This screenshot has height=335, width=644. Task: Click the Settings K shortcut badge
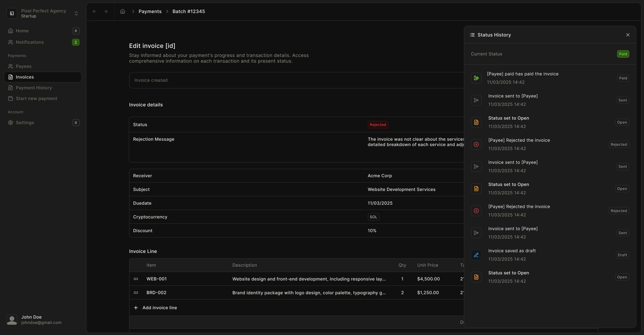point(76,123)
